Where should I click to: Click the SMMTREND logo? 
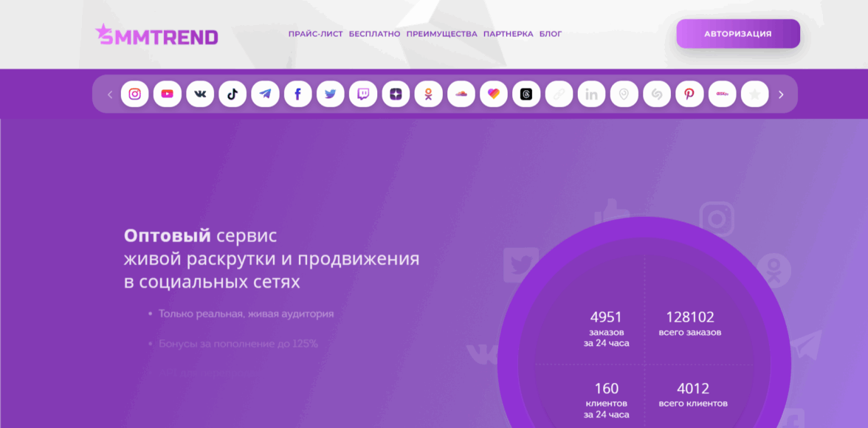click(x=156, y=35)
